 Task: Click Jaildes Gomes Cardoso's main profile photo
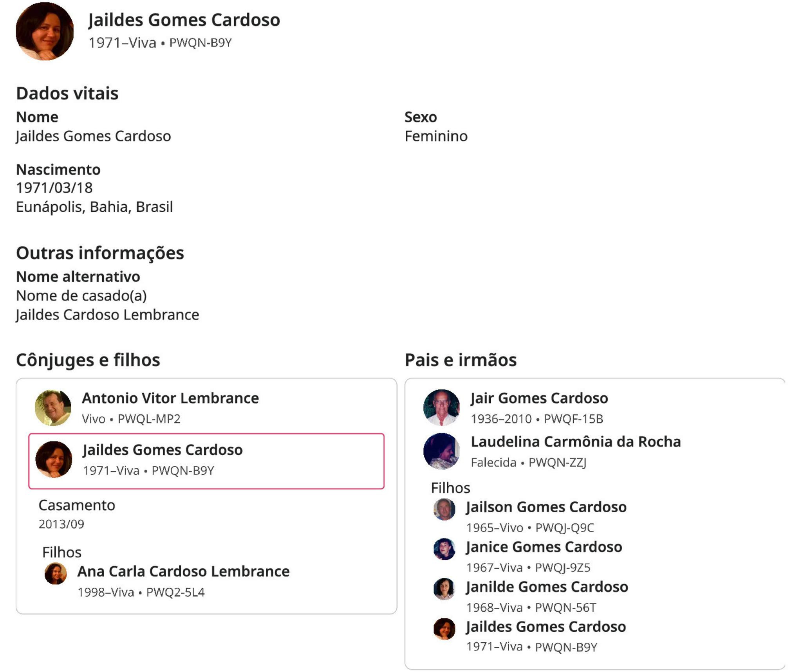[x=45, y=31]
